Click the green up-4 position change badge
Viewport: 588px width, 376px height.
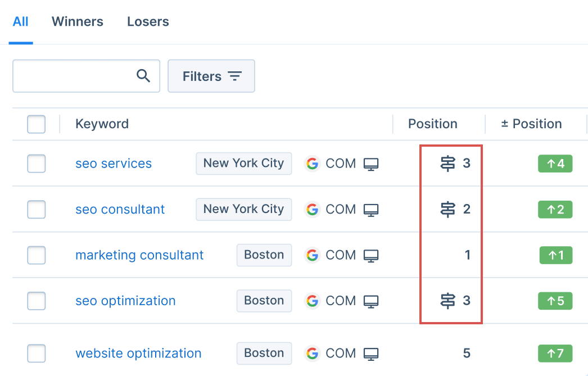(x=555, y=163)
